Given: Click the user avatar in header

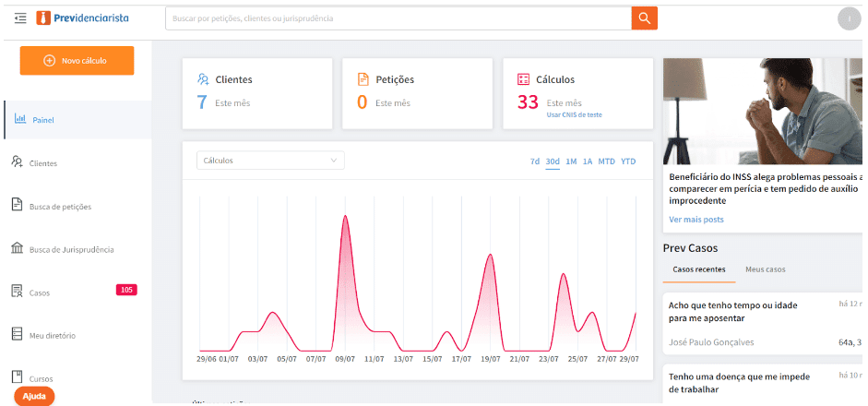Looking at the screenshot, I should (849, 18).
